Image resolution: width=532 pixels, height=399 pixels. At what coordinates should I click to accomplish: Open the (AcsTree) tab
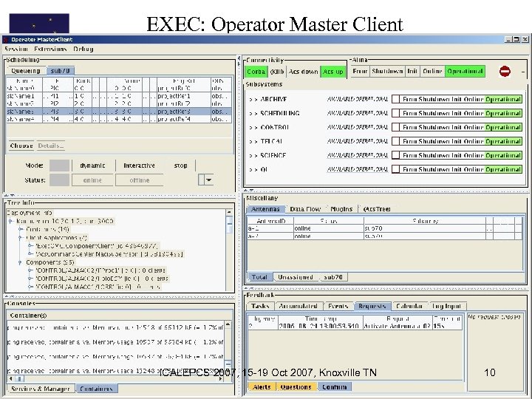tap(377, 209)
